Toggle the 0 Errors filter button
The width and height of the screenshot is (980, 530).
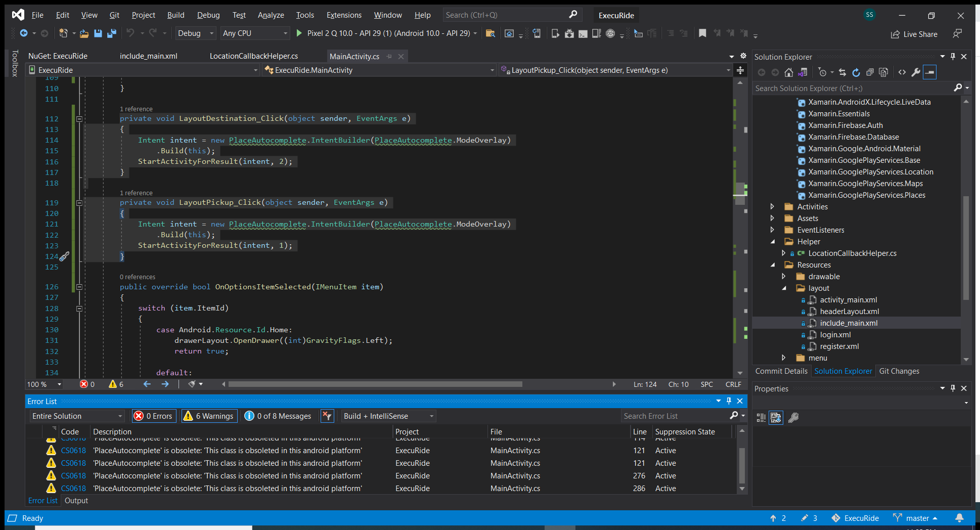[154, 416]
